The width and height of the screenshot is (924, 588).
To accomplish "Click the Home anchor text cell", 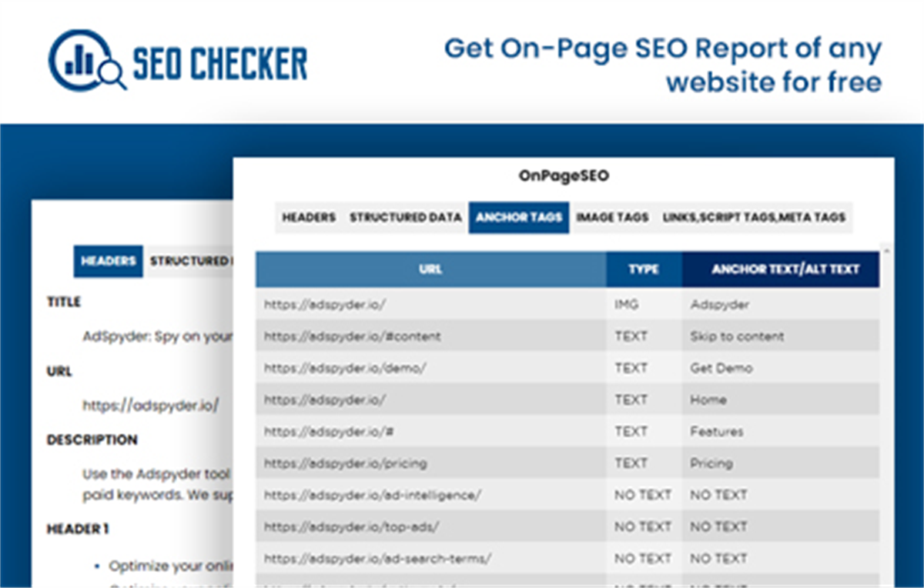I will [x=781, y=400].
